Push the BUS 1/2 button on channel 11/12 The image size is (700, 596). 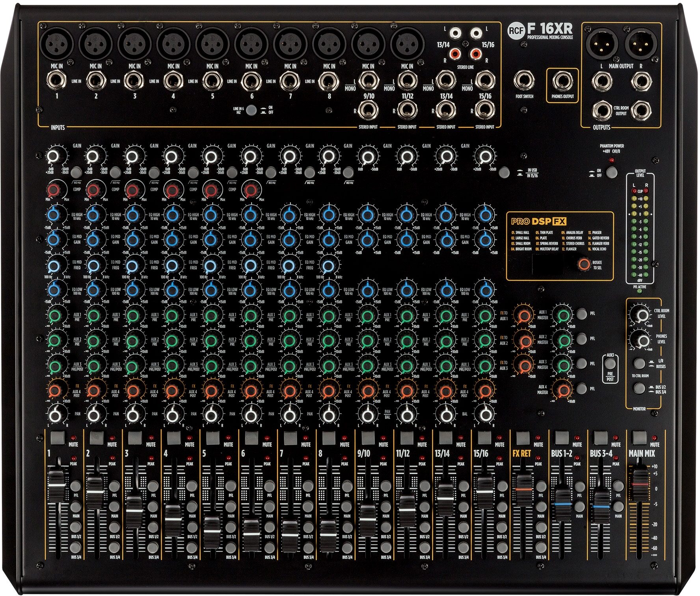424,527
